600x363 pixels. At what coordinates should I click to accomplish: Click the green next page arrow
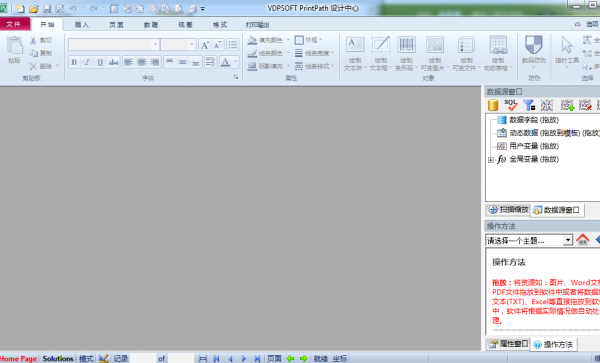304,358
